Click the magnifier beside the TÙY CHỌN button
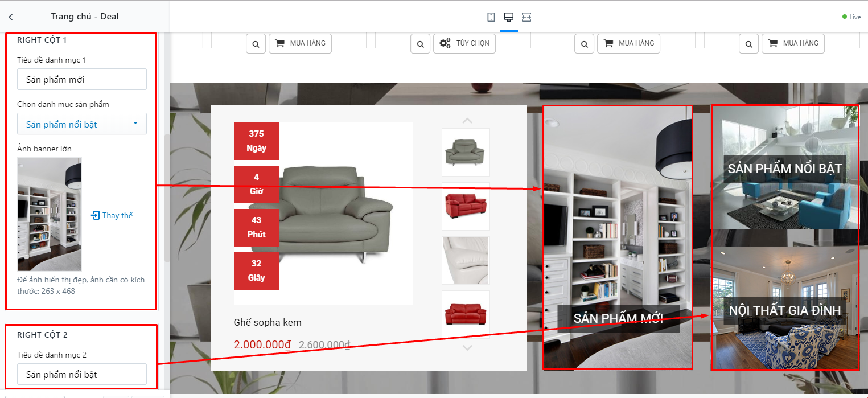 pos(420,43)
